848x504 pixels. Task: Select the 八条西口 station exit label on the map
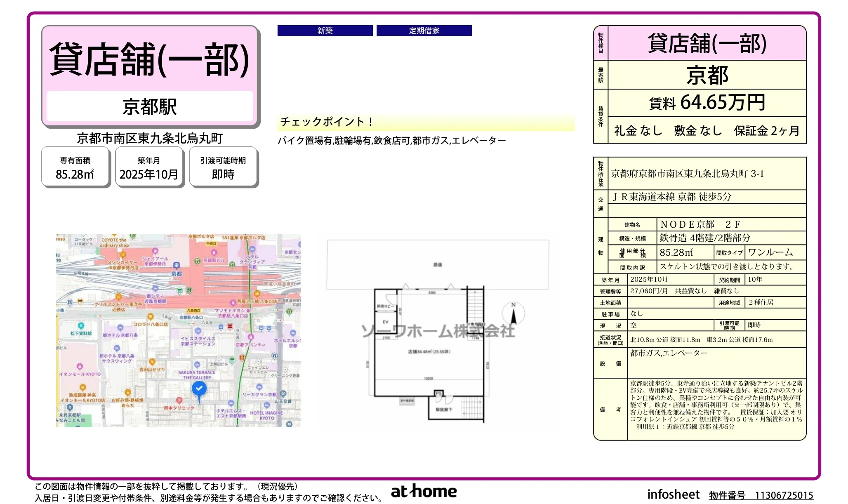[x=193, y=309]
